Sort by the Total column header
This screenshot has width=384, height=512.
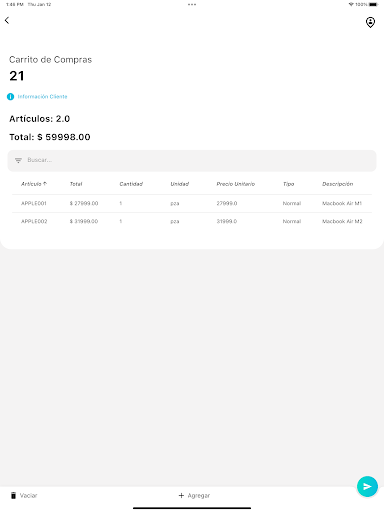click(76, 184)
